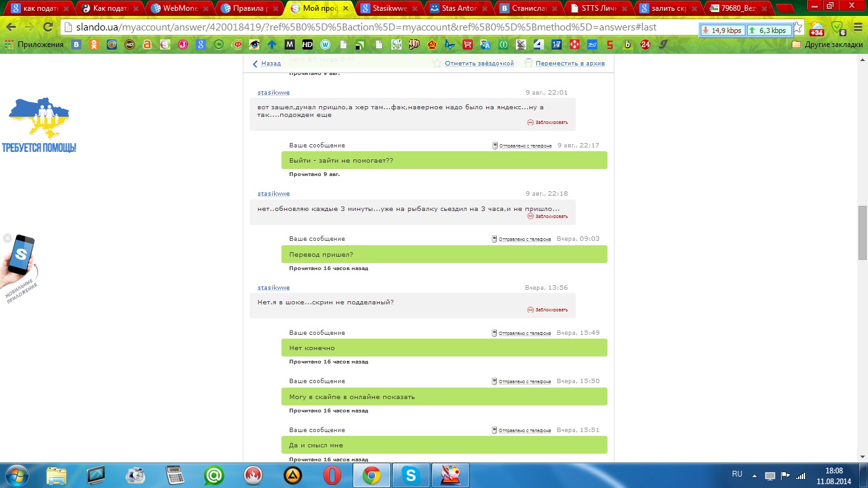Open the eye-shaped bookmark icon
This screenshot has width=868, height=488.
(254, 44)
